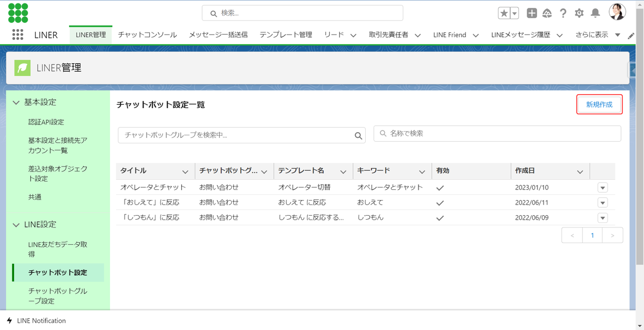Select the LINER管理 tab
This screenshot has width=644, height=330.
(91, 35)
